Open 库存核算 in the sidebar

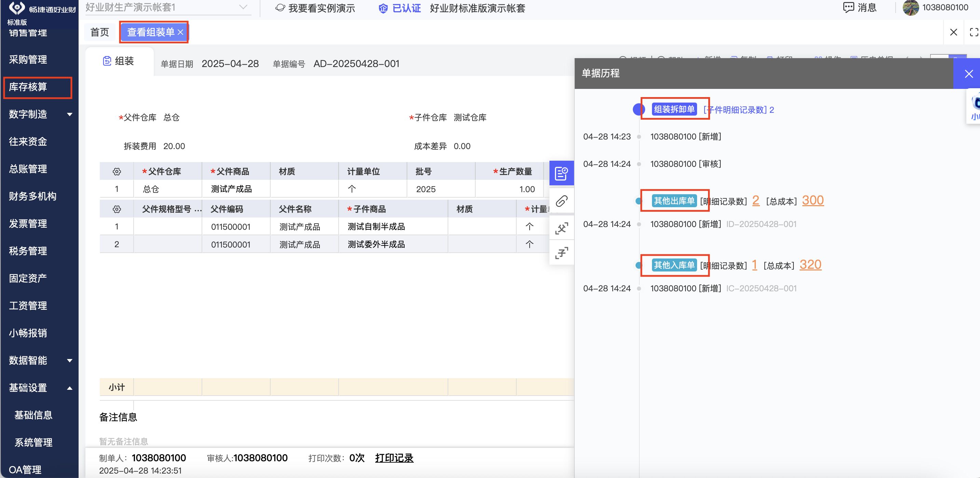[x=28, y=87]
